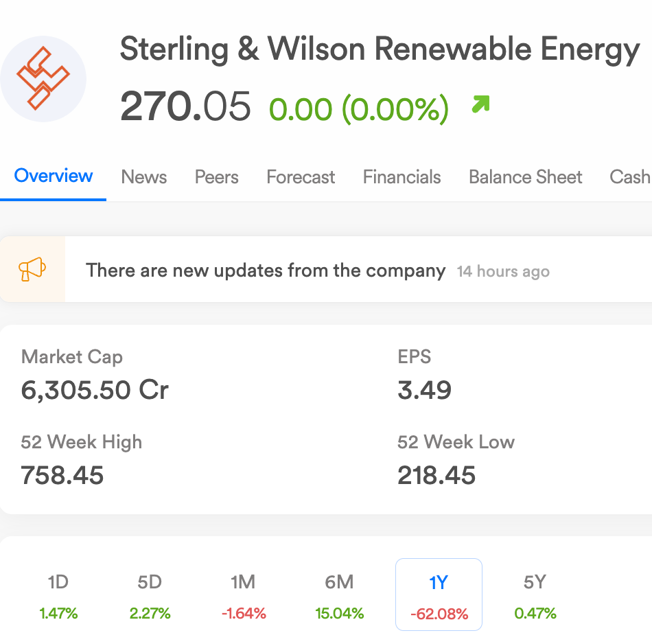The height and width of the screenshot is (644, 652).
Task: Select the 1D performance period
Action: pos(58,595)
